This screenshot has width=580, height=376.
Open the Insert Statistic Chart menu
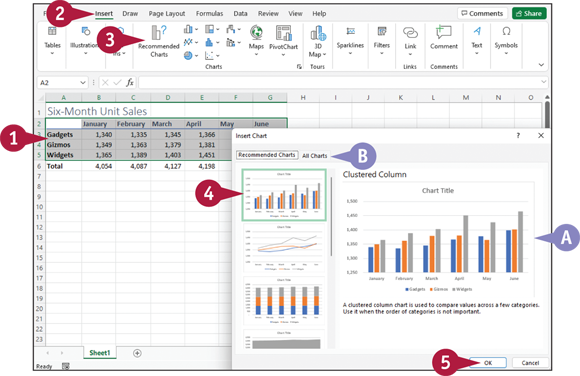(212, 42)
